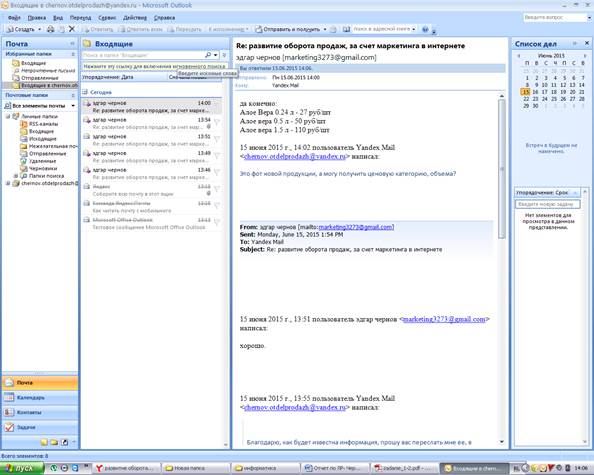Click the Ответить всем reply-all button
The height and width of the screenshot is (475, 594).
point(141,29)
